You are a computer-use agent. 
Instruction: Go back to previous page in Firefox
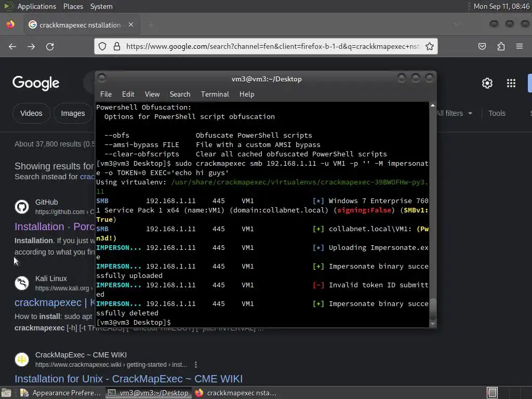(12, 46)
